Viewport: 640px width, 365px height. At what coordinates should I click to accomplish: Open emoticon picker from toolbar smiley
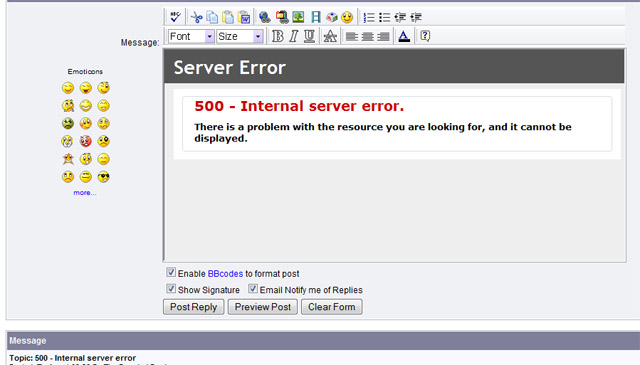coord(347,17)
